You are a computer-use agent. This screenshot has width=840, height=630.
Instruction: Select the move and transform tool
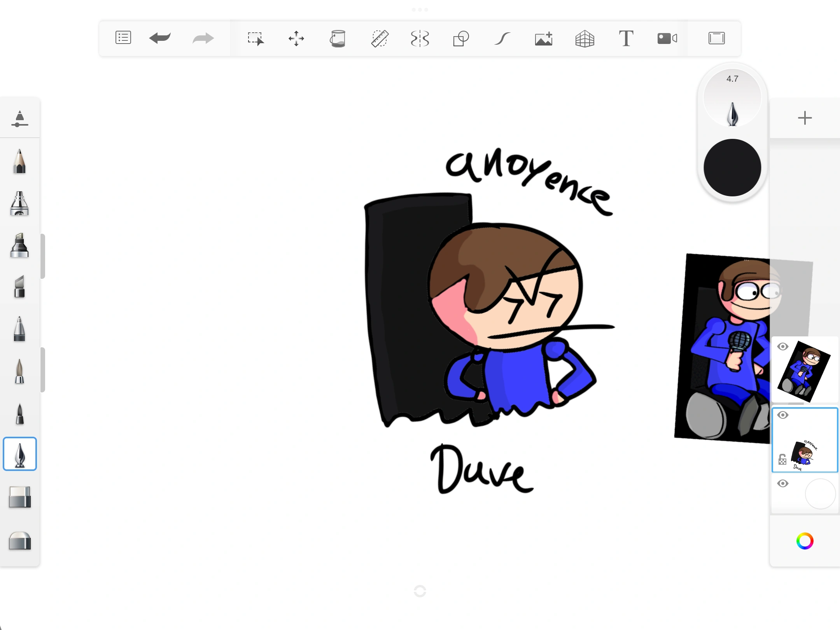pyautogui.click(x=296, y=38)
